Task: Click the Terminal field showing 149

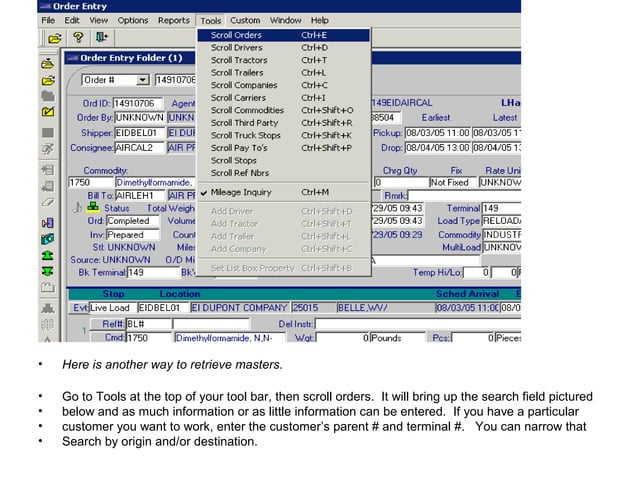Action: [x=501, y=208]
